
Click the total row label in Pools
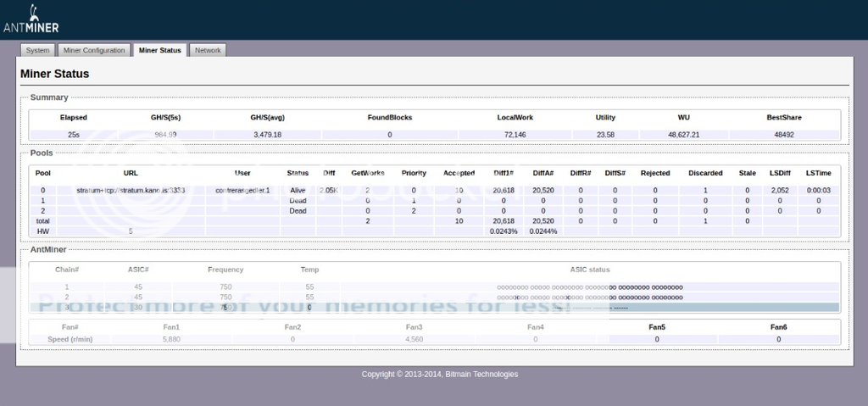(x=42, y=221)
